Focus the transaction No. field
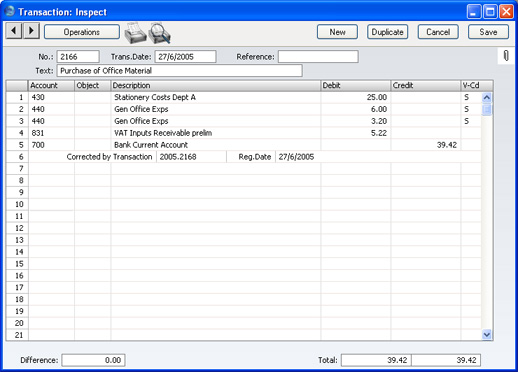Image resolution: width=518 pixels, height=372 pixels. (78, 57)
